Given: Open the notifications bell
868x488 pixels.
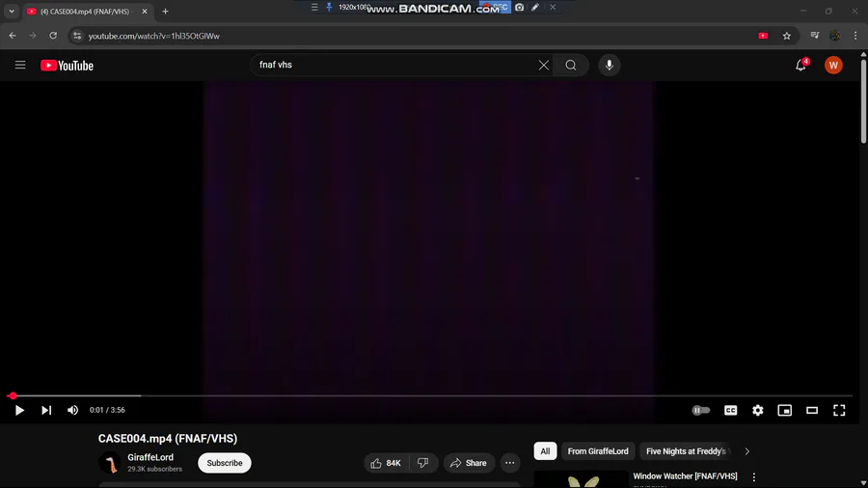Looking at the screenshot, I should pyautogui.click(x=800, y=66).
